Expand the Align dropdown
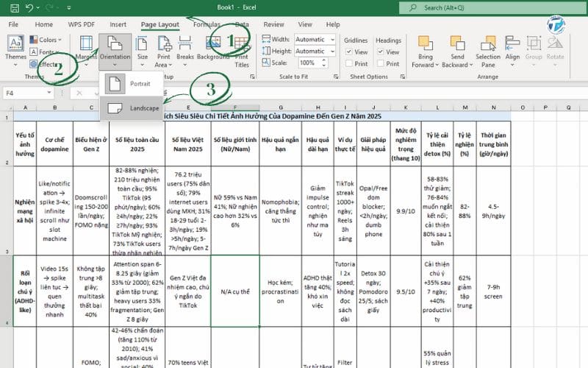This screenshot has height=368, width=588. (512, 49)
